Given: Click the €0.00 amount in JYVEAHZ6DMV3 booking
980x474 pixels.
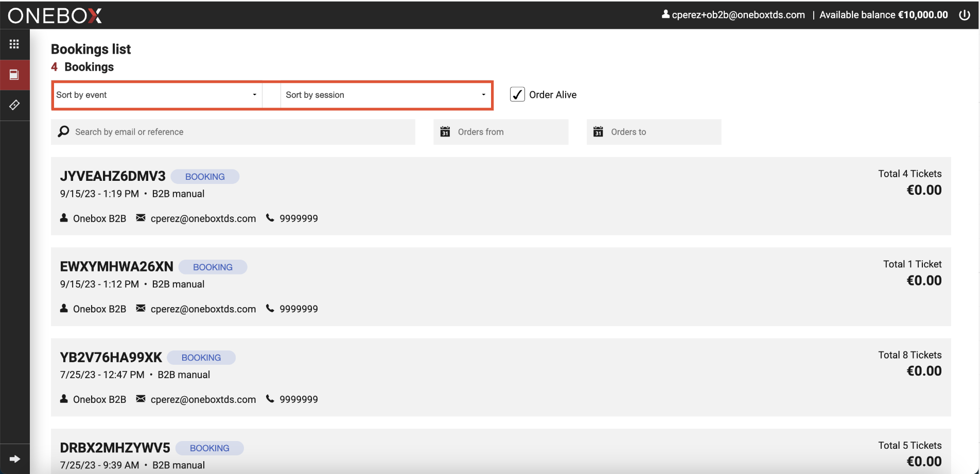Looking at the screenshot, I should (x=924, y=190).
